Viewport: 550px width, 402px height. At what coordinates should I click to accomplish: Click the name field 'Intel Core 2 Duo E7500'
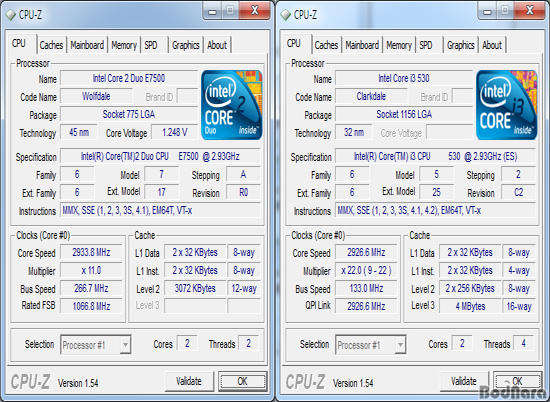click(129, 78)
